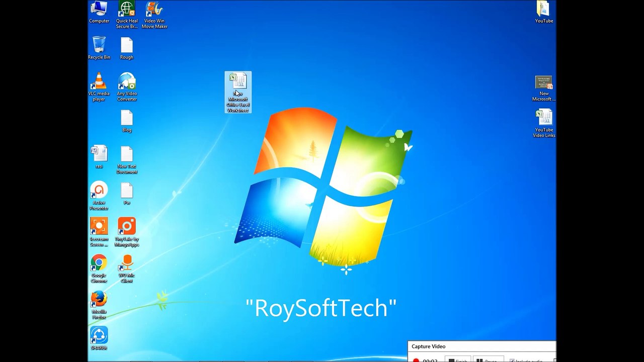Select the Mozilla Firefox shortcut

(99, 305)
